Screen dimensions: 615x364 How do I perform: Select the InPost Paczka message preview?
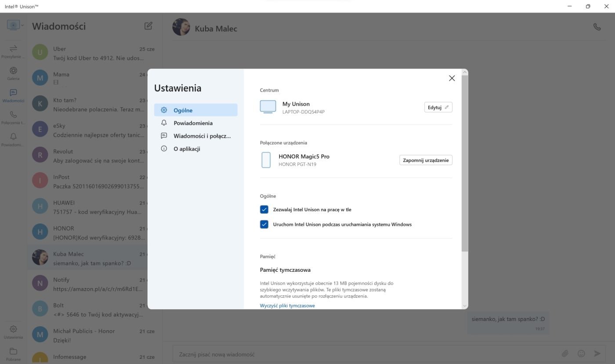98,186
